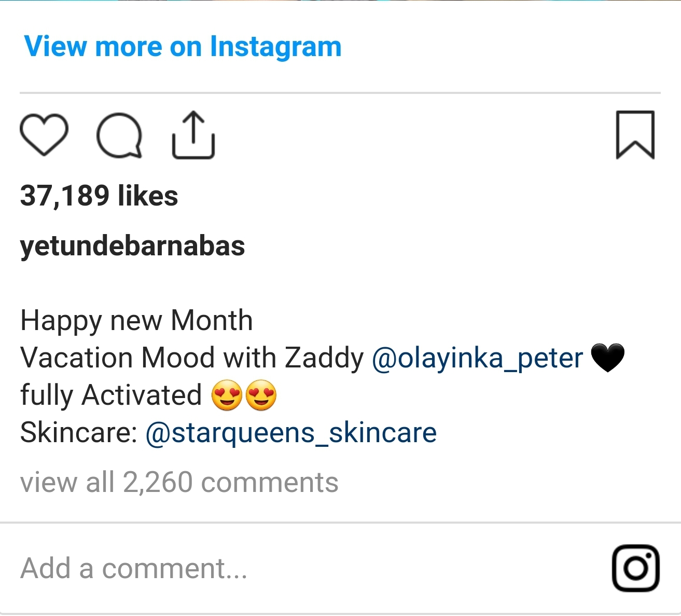Click the word Zaddy in the caption
The width and height of the screenshot is (681, 616).
(x=325, y=358)
